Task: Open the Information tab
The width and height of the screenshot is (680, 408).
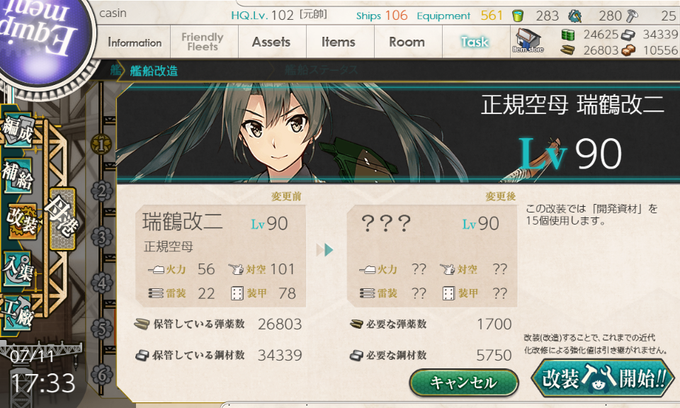Action: pos(134,42)
